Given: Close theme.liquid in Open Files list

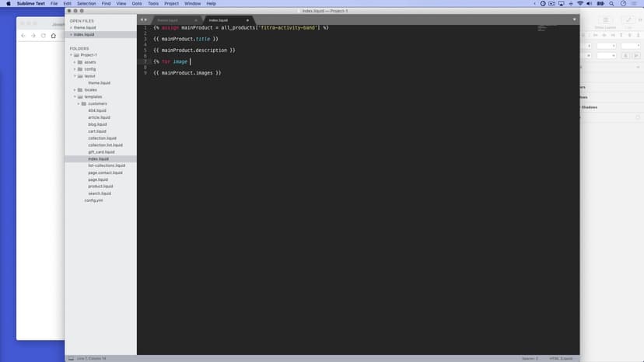Looking at the screenshot, I should (x=70, y=27).
